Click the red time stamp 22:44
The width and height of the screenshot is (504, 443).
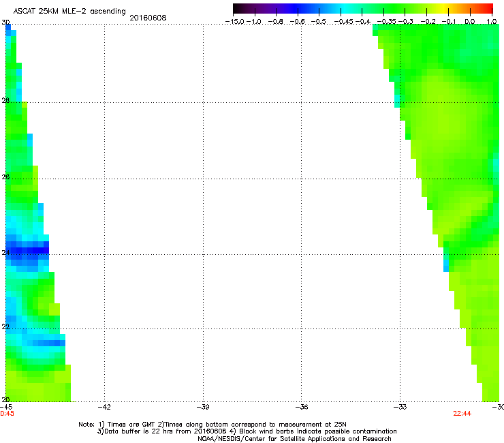pos(462,414)
